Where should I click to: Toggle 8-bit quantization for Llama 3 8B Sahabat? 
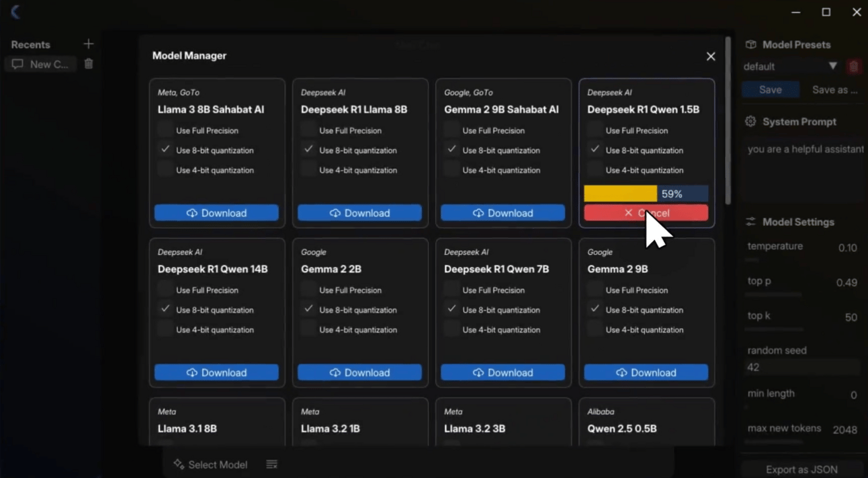tap(165, 149)
